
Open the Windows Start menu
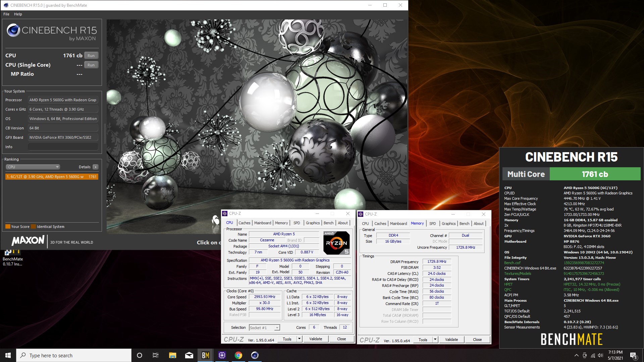tap(8, 355)
